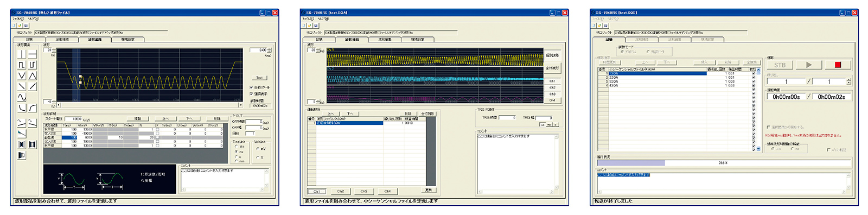Switch to the 環境設定 tab in left window
Image resolution: width=868 pixels, height=215 pixels.
pyautogui.click(x=128, y=39)
